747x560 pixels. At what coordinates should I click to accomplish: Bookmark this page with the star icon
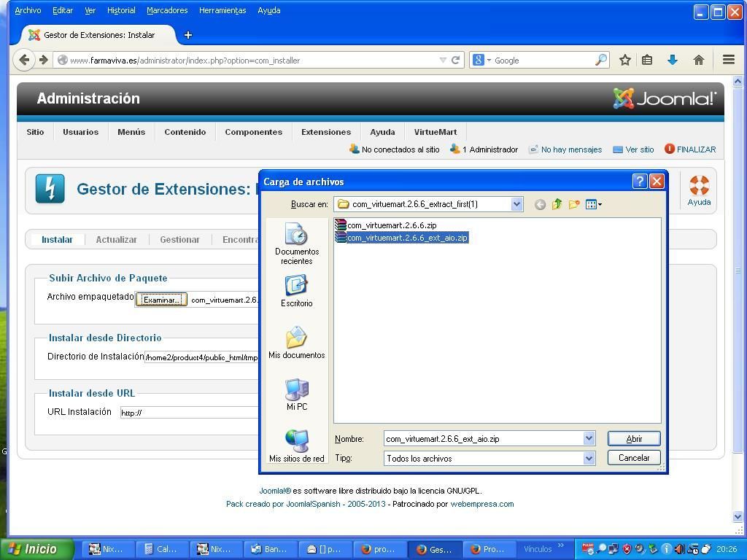click(x=625, y=60)
